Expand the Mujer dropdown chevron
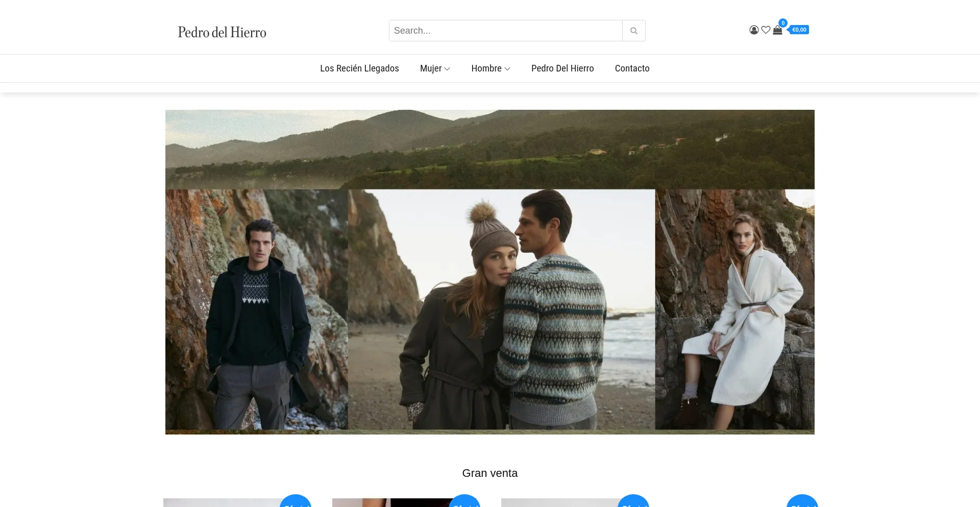 447,69
